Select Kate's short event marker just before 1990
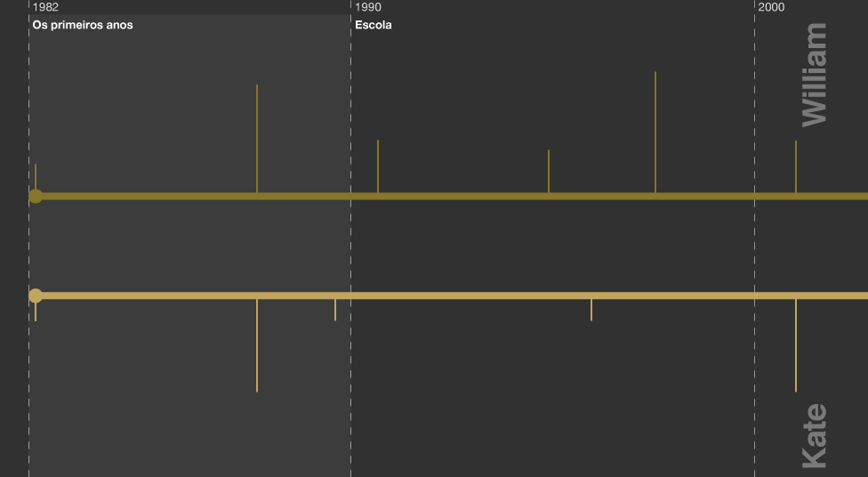 click(335, 310)
